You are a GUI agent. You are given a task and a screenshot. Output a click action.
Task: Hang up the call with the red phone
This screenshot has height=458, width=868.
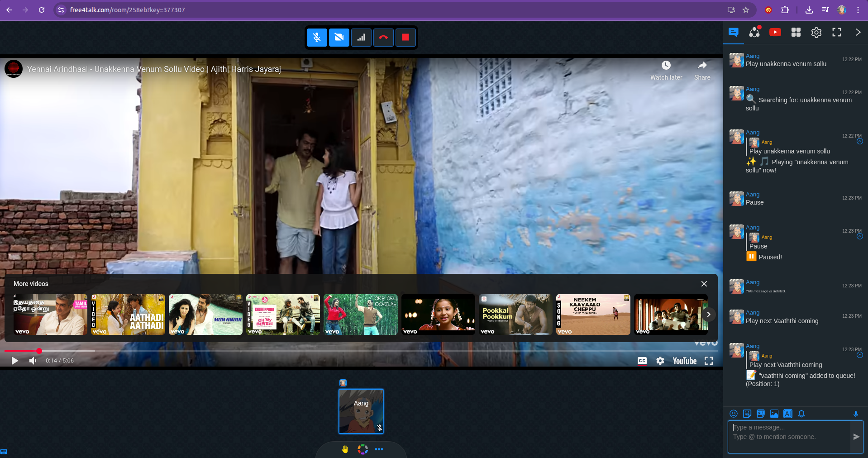383,38
